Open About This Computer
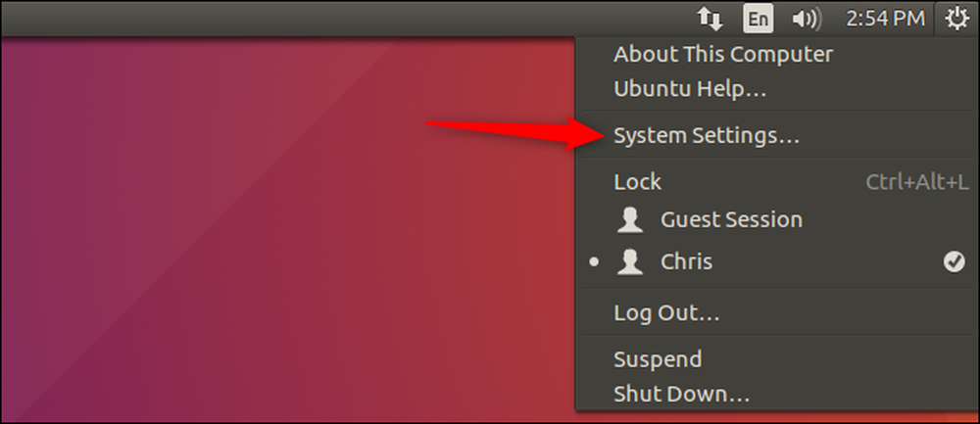This screenshot has height=424, width=980. (723, 54)
